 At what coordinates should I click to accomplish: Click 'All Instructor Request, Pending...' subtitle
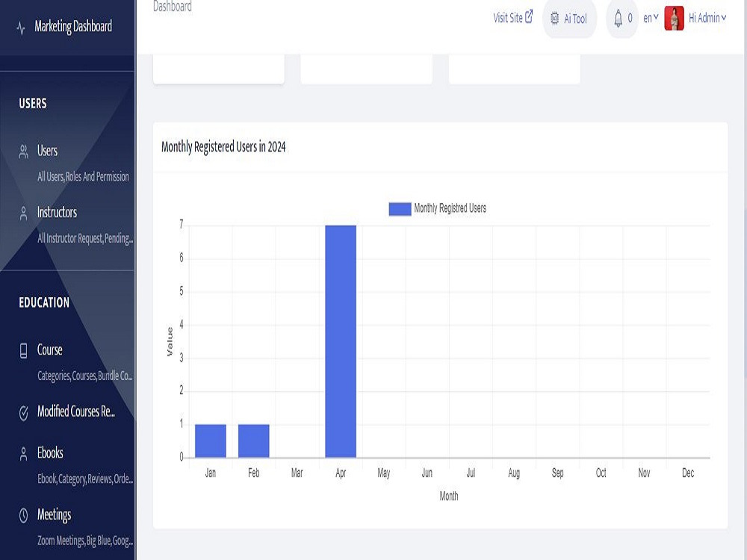pyautogui.click(x=85, y=238)
